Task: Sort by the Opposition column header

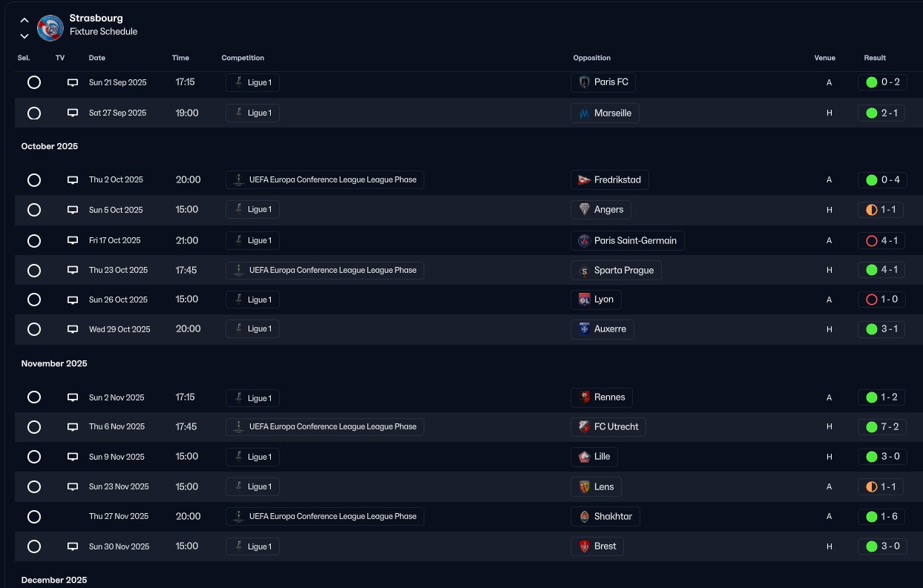Action: (591, 58)
